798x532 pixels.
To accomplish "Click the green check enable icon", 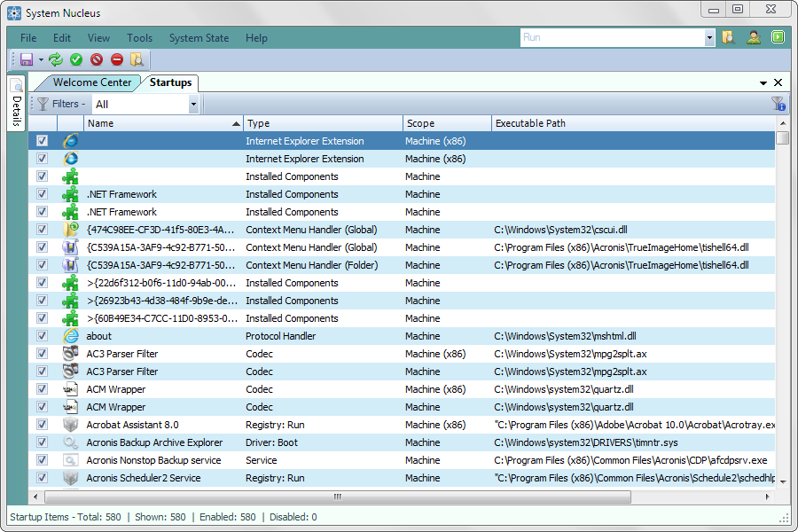I will pos(75,59).
